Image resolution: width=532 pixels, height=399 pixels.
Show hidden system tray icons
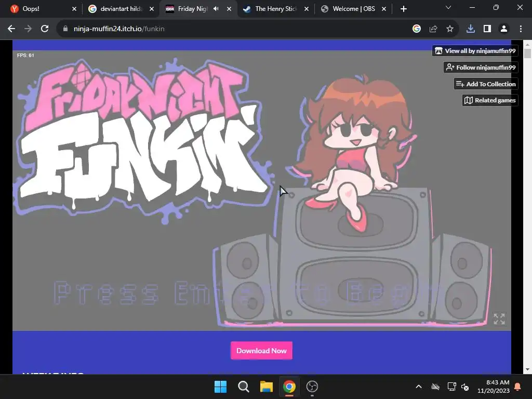[x=419, y=387]
